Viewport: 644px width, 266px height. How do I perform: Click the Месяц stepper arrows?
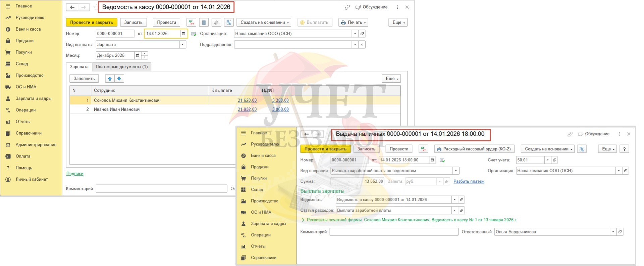(x=145, y=55)
